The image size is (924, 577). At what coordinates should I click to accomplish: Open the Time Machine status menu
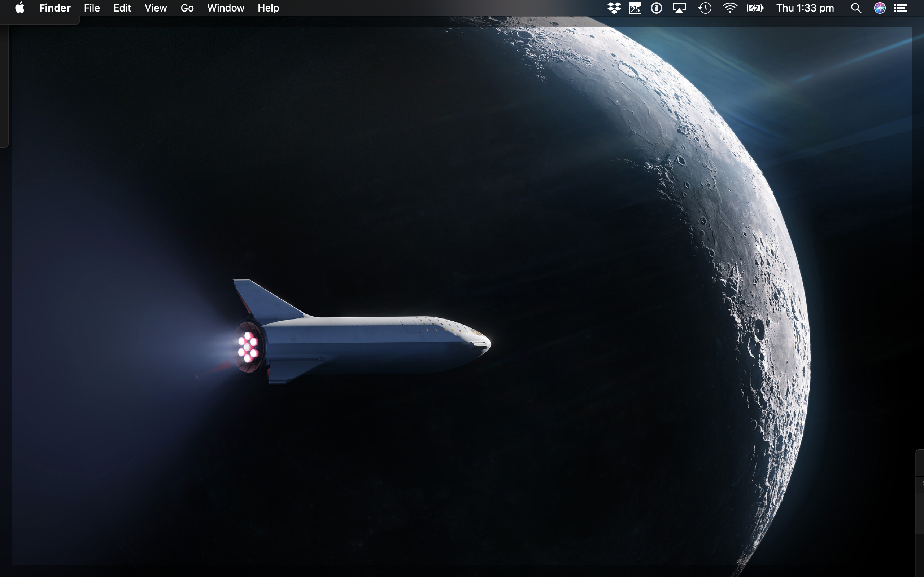705,8
